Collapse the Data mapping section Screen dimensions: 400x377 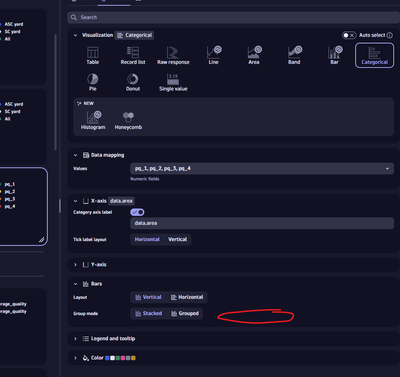click(75, 155)
